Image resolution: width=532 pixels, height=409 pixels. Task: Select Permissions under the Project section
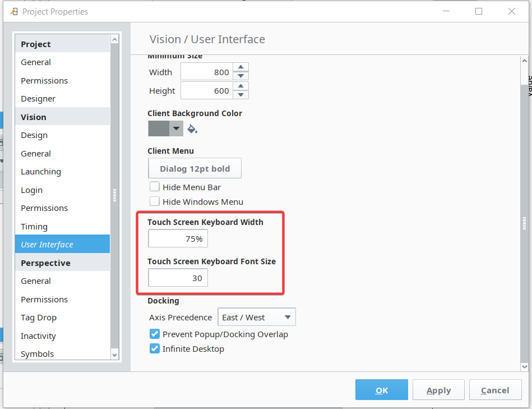pos(62,80)
